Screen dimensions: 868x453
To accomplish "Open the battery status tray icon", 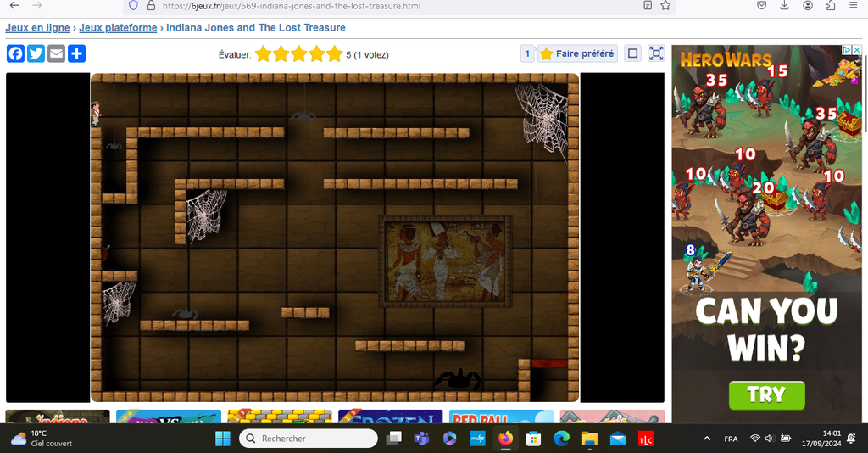I will 785,439.
